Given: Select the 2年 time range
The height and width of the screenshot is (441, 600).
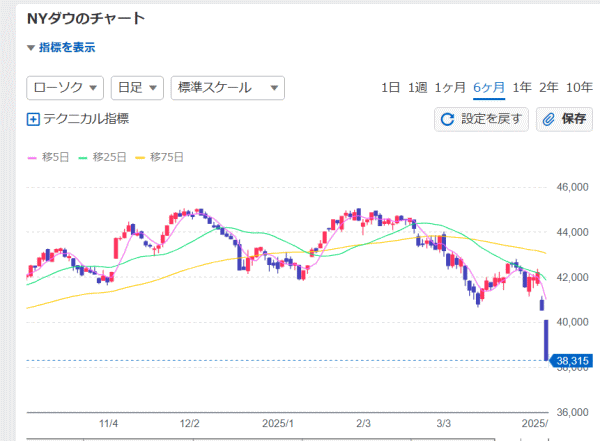Looking at the screenshot, I should coord(549,88).
